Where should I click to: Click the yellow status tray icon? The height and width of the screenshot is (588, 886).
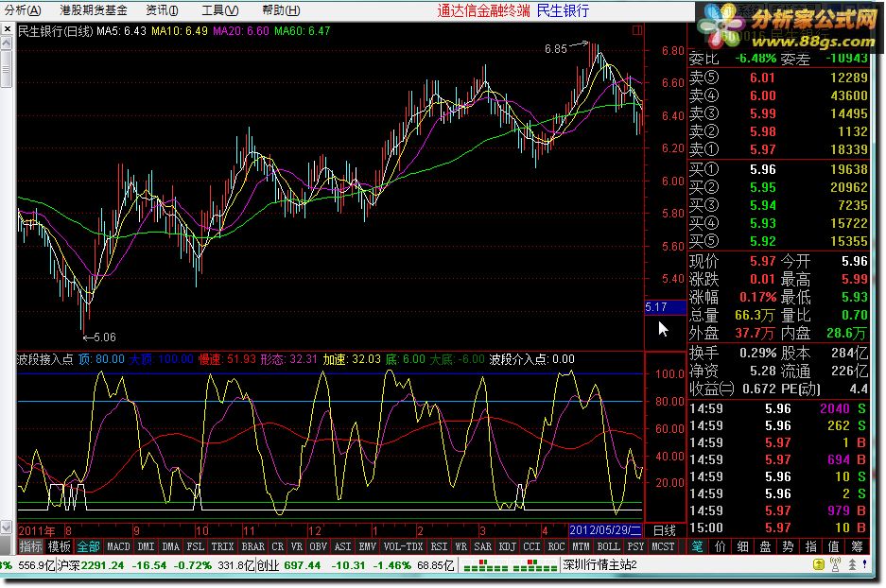[x=818, y=564]
